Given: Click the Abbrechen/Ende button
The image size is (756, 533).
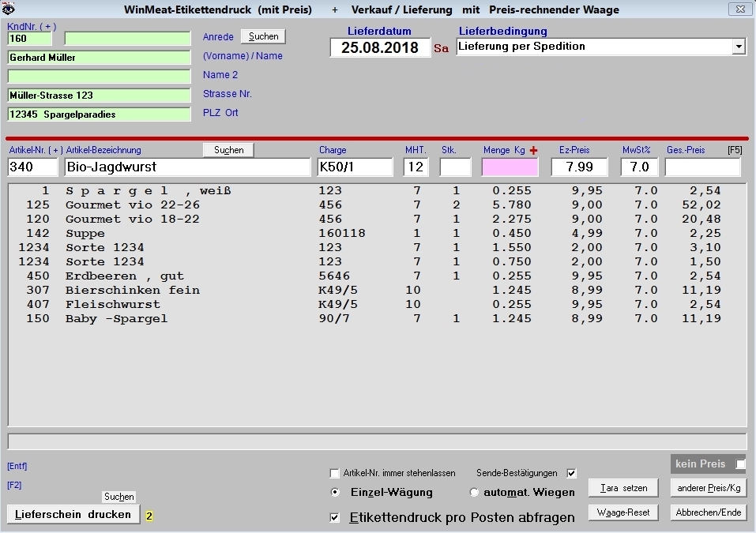Looking at the screenshot, I should [708, 512].
